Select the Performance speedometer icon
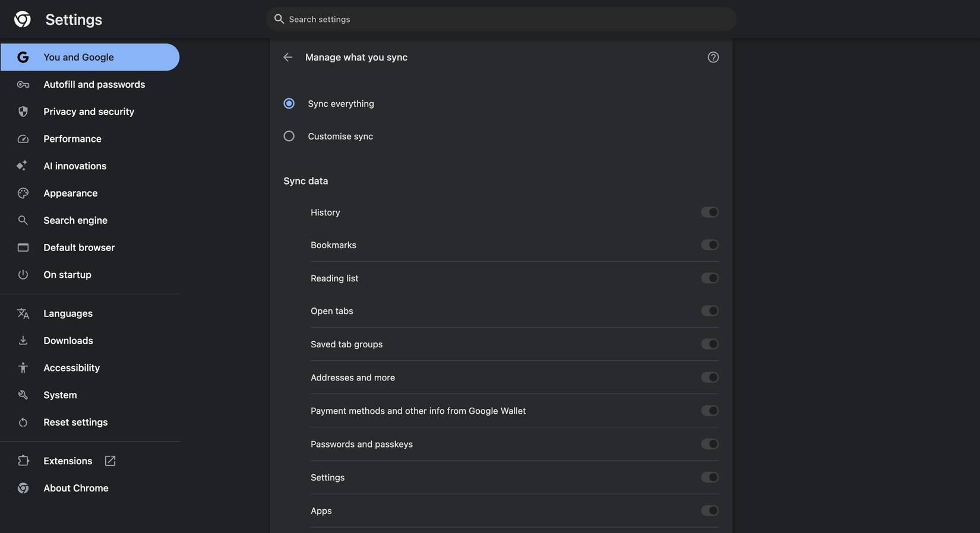This screenshot has width=980, height=533. coord(23,138)
